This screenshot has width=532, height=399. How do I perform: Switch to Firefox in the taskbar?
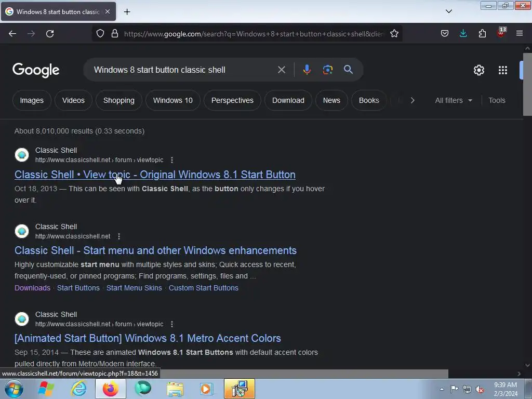(111, 389)
